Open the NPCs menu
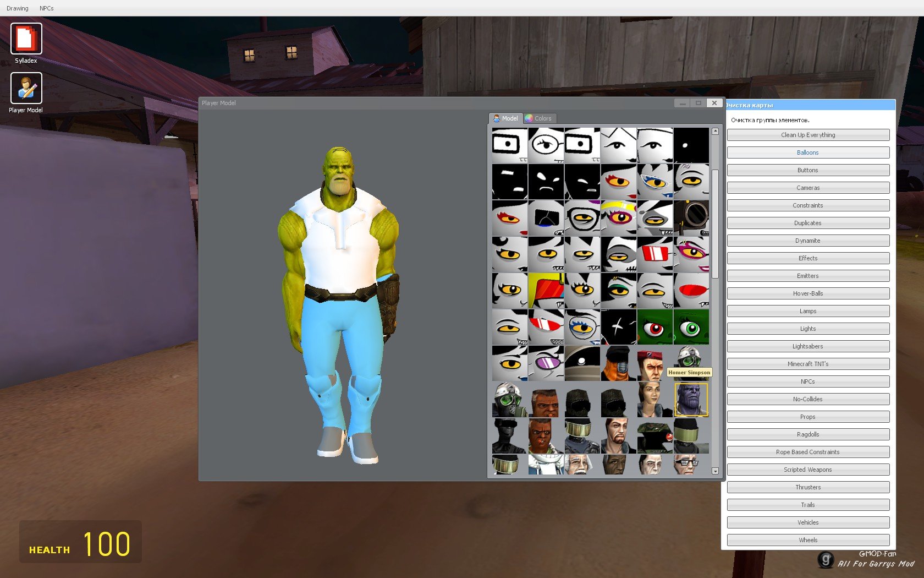The height and width of the screenshot is (578, 924). point(47,8)
